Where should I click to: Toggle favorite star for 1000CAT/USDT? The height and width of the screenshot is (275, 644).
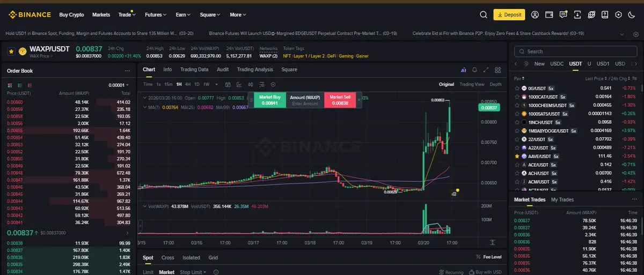pos(517,96)
